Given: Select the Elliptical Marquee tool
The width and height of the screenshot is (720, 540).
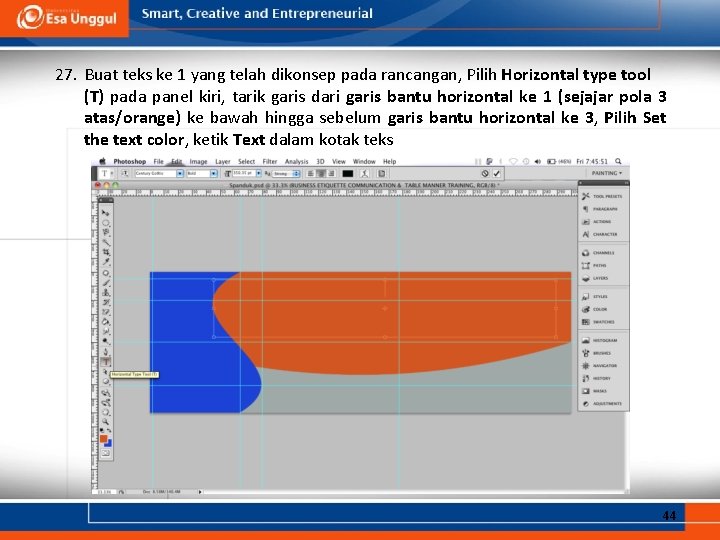Looking at the screenshot, I should 106,223.
